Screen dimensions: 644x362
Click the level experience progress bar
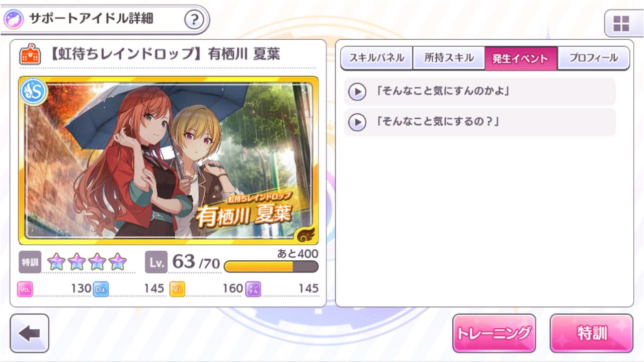point(271,266)
